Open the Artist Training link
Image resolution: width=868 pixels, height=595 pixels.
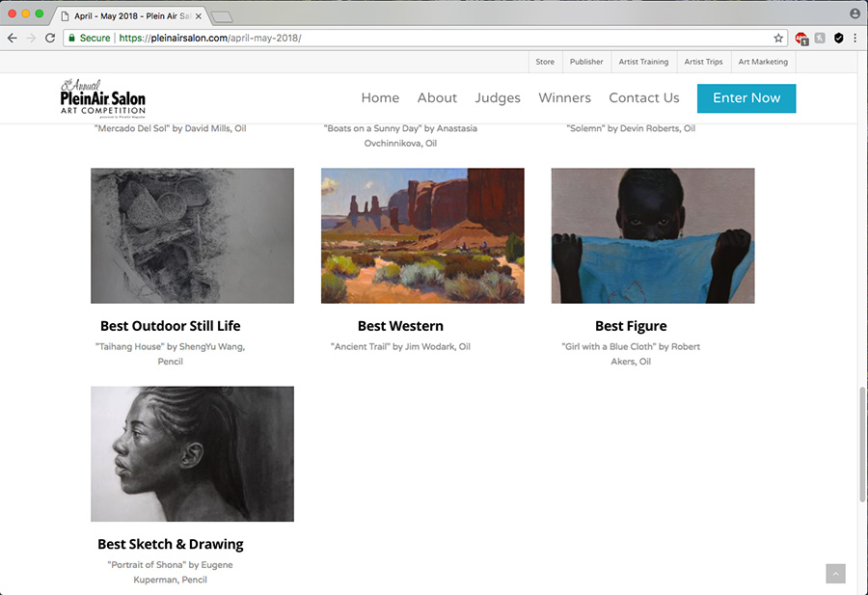[x=643, y=62]
